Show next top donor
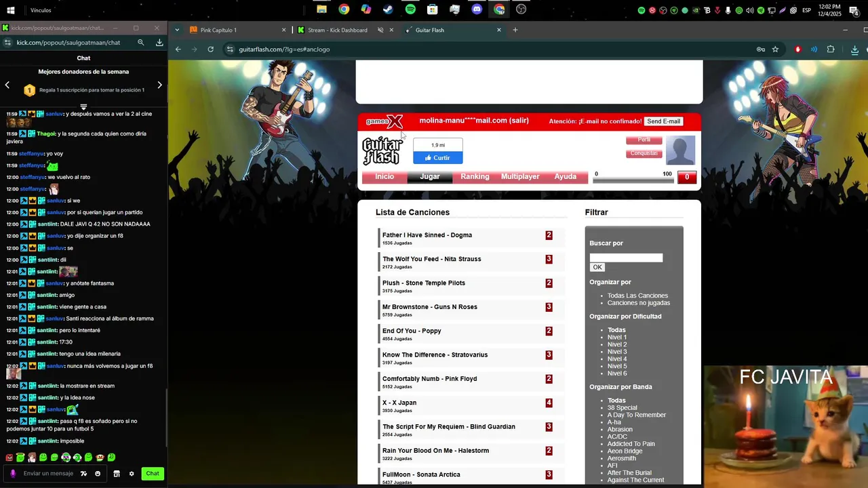 tap(160, 85)
